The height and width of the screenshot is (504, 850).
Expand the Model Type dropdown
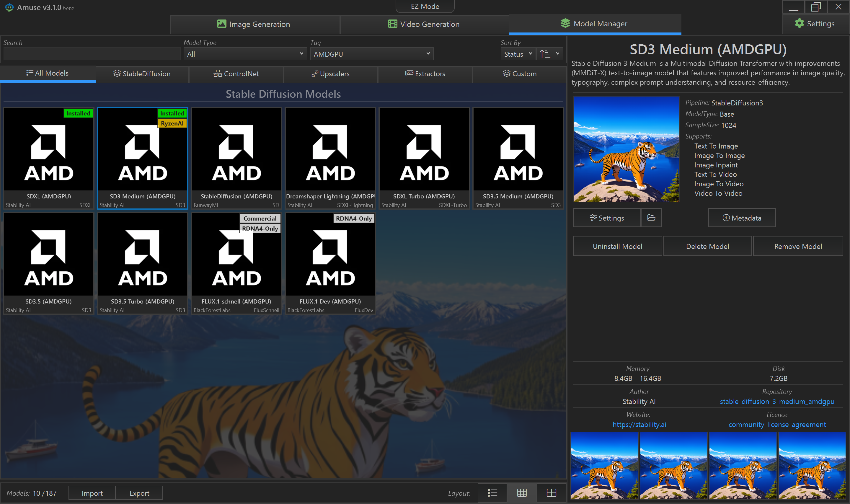(x=245, y=54)
